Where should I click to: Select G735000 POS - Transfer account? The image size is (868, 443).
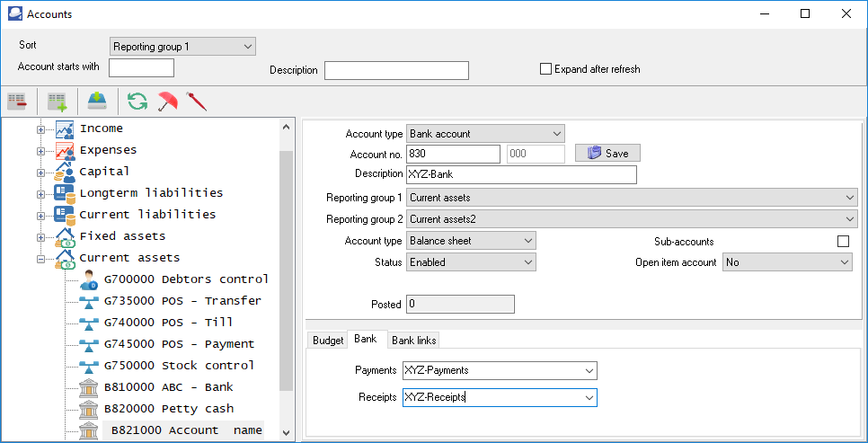[x=182, y=301]
